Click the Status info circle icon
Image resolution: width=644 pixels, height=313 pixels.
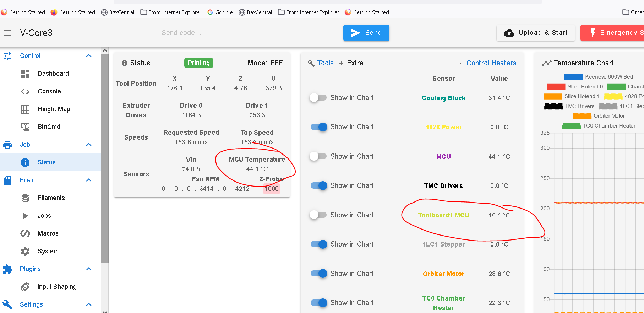click(25, 162)
